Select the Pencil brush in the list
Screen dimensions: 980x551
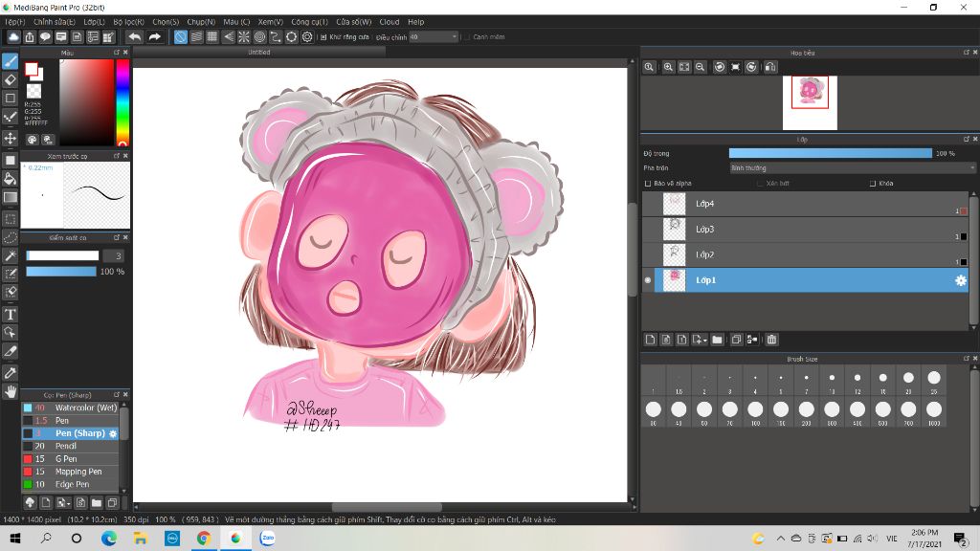click(x=71, y=446)
